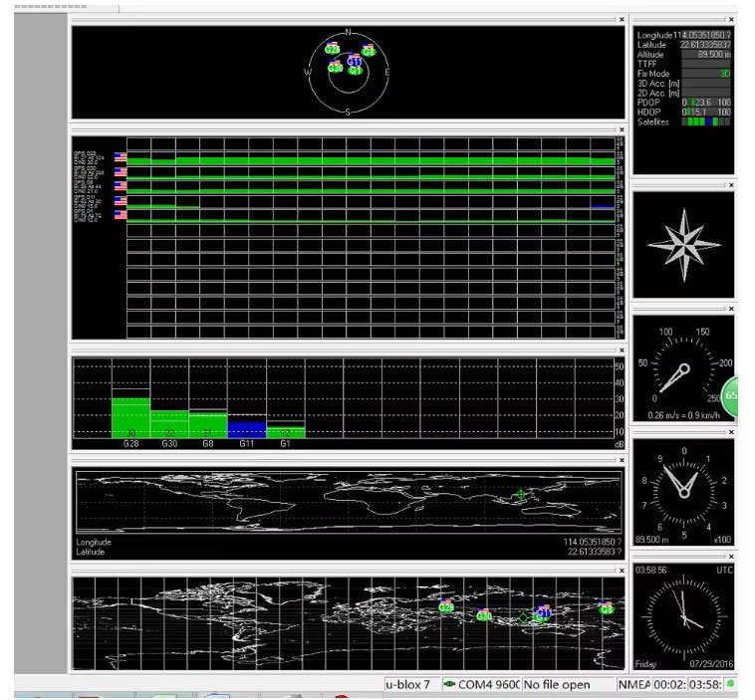Click the PDOP 23.6 indicator bar
This screenshot has height=700, width=755.
coord(706,103)
